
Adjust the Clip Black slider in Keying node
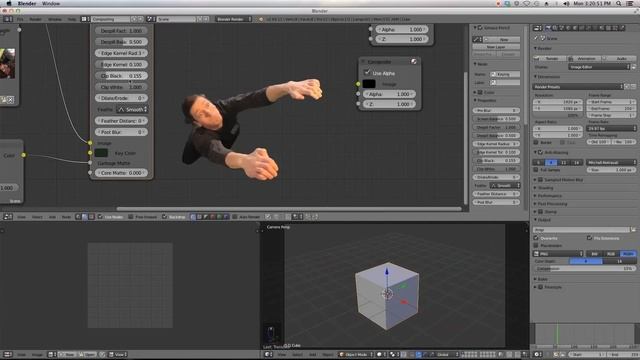pyautogui.click(x=121, y=76)
